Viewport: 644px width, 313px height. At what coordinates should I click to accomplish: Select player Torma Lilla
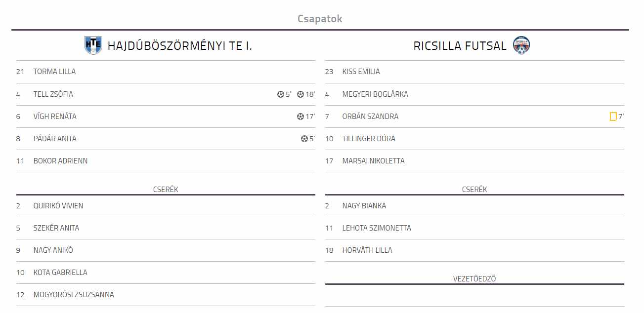coord(54,72)
